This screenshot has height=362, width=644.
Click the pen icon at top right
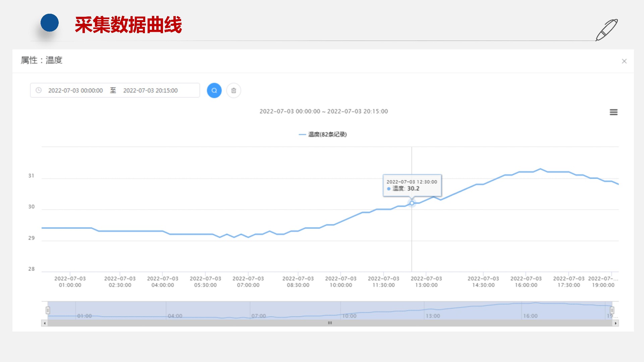click(x=606, y=30)
